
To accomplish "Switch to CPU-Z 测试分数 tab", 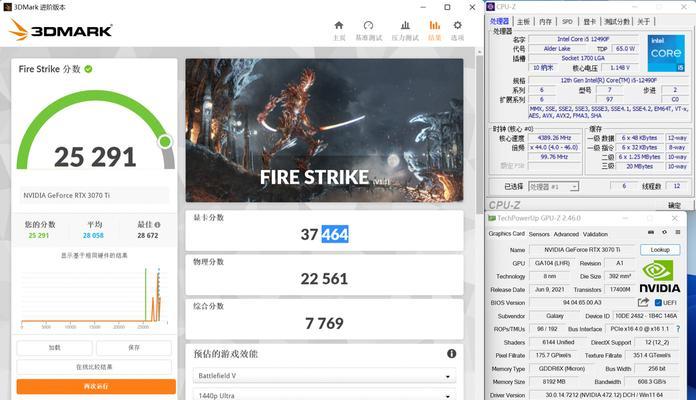I will point(617,21).
